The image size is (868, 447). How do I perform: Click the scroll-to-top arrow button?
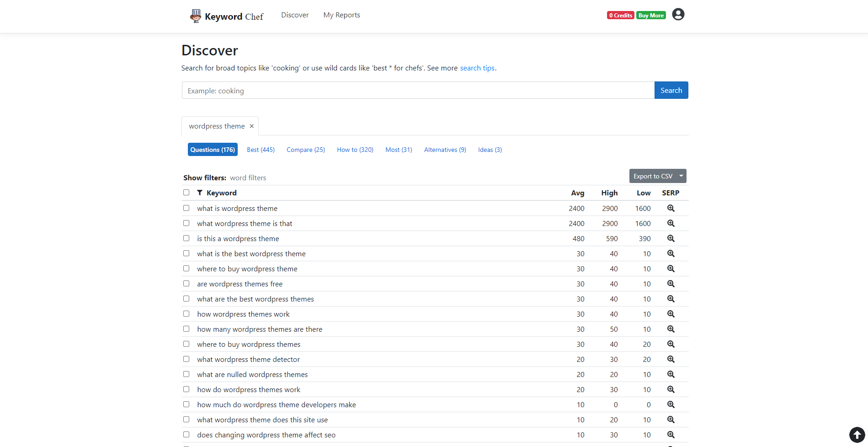pyautogui.click(x=857, y=435)
